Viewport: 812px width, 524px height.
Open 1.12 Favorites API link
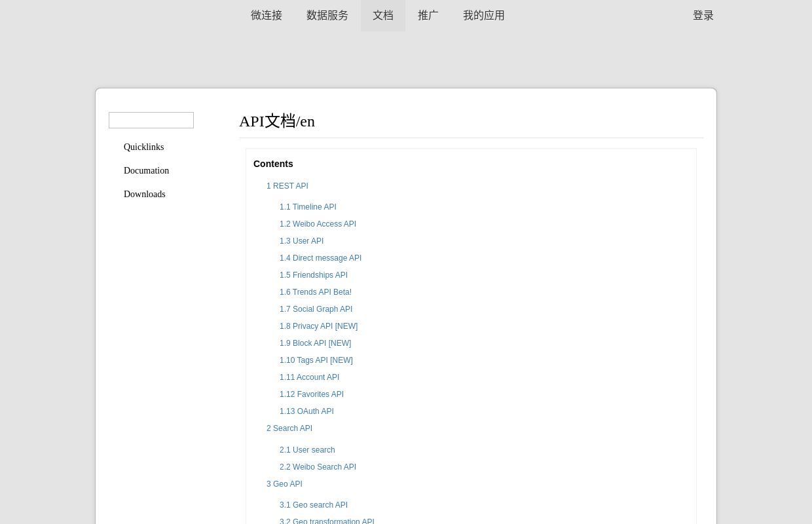point(312,394)
